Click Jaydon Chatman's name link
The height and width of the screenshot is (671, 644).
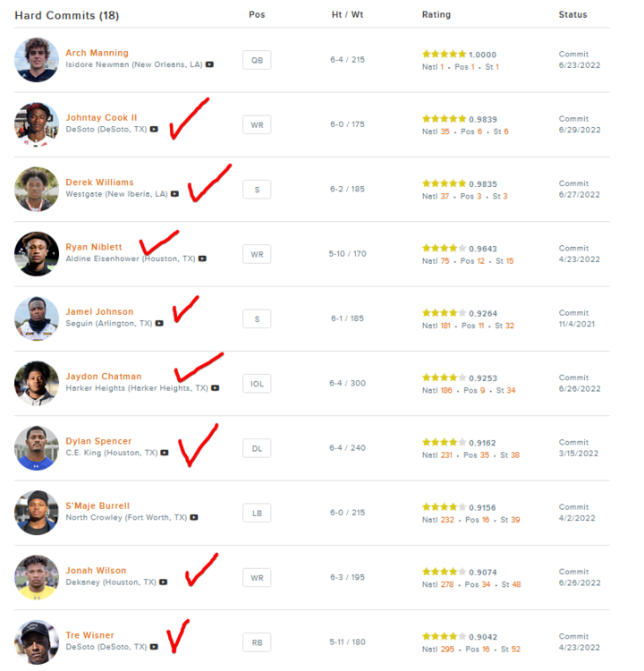click(x=103, y=377)
